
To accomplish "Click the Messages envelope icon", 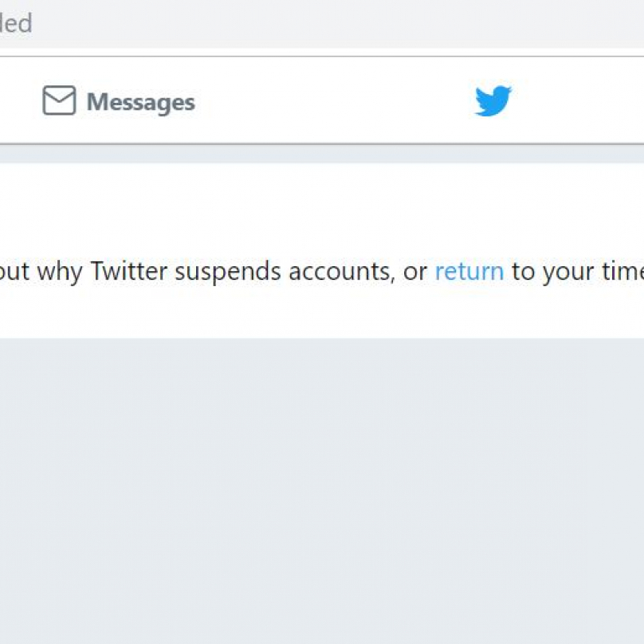I will [59, 101].
